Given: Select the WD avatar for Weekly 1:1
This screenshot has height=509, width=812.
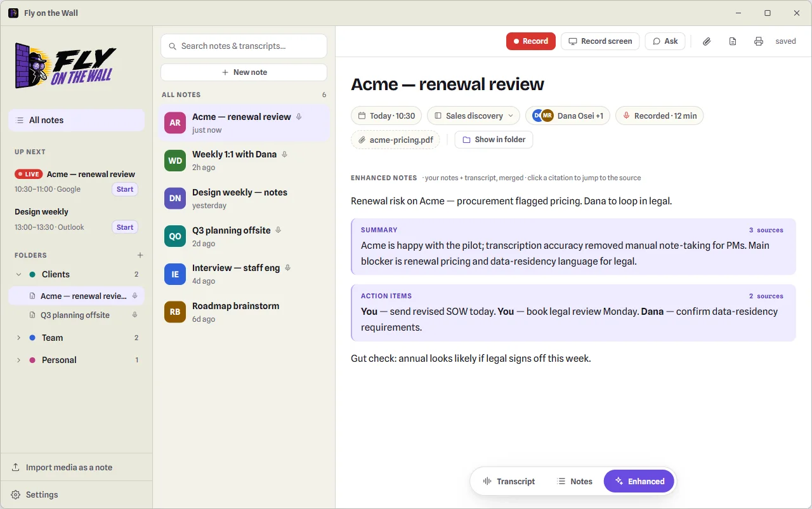Looking at the screenshot, I should point(175,161).
